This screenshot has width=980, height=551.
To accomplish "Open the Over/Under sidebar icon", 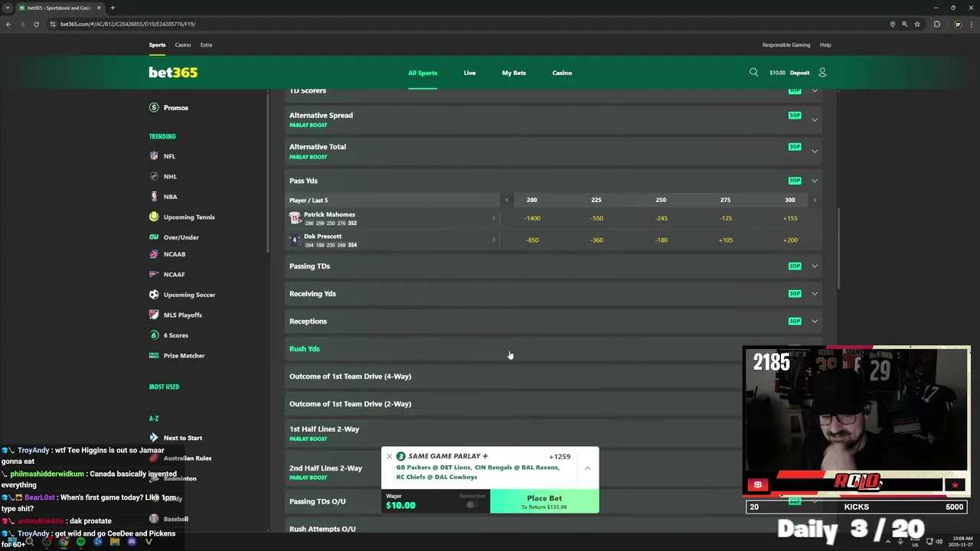I will (154, 237).
